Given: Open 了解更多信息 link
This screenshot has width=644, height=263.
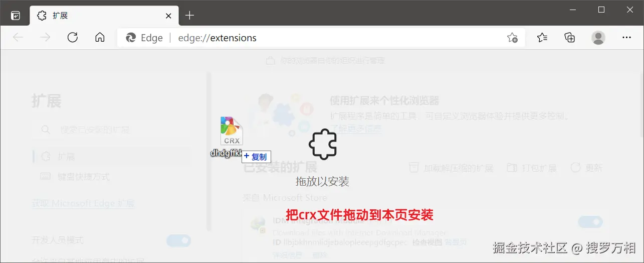Looking at the screenshot, I should 356,129.
